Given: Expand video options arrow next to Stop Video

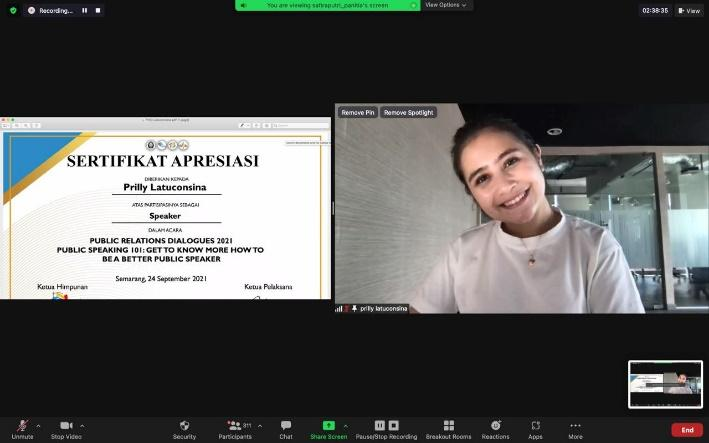Looking at the screenshot, I should point(82,425).
